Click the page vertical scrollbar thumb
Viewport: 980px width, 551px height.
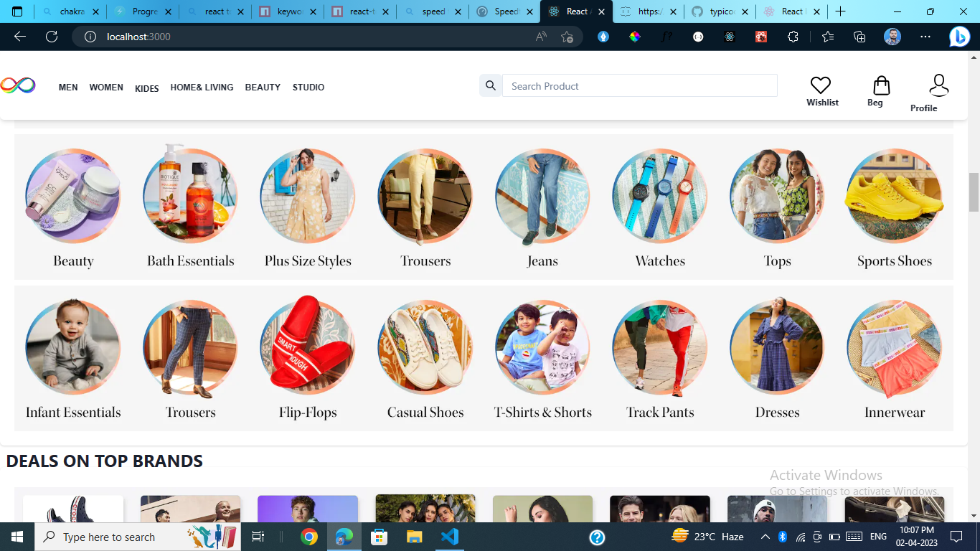974,192
